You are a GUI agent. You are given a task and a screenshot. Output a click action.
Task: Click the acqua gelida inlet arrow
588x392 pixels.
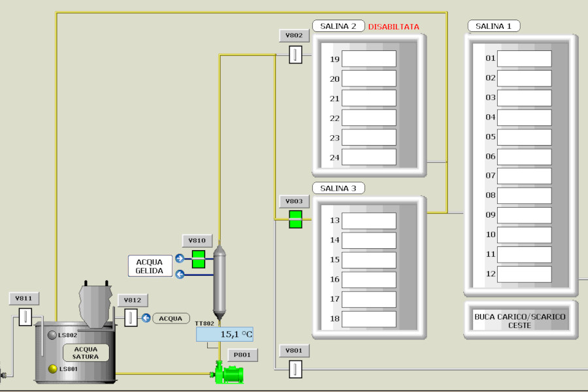tap(180, 259)
